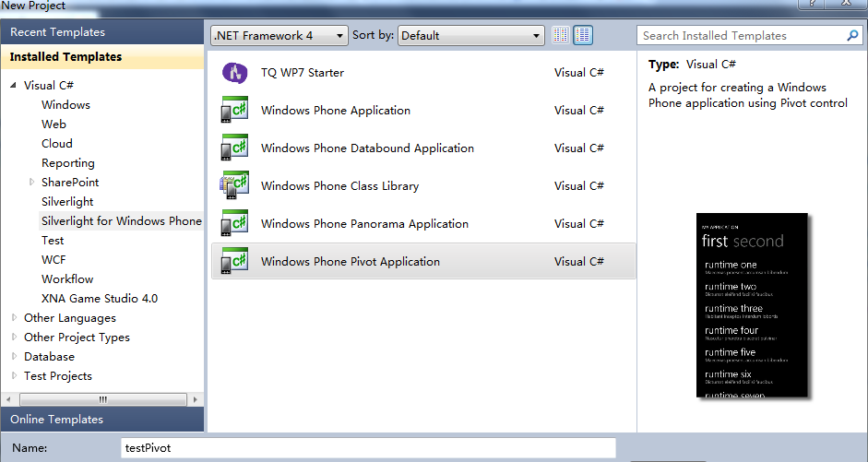Click the horizontal scrollbar thumb in tree
Viewport: 868px width, 462px height.
[x=103, y=399]
